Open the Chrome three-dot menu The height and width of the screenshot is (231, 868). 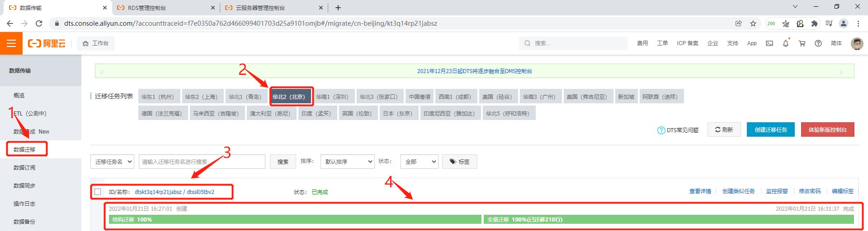pos(858,23)
